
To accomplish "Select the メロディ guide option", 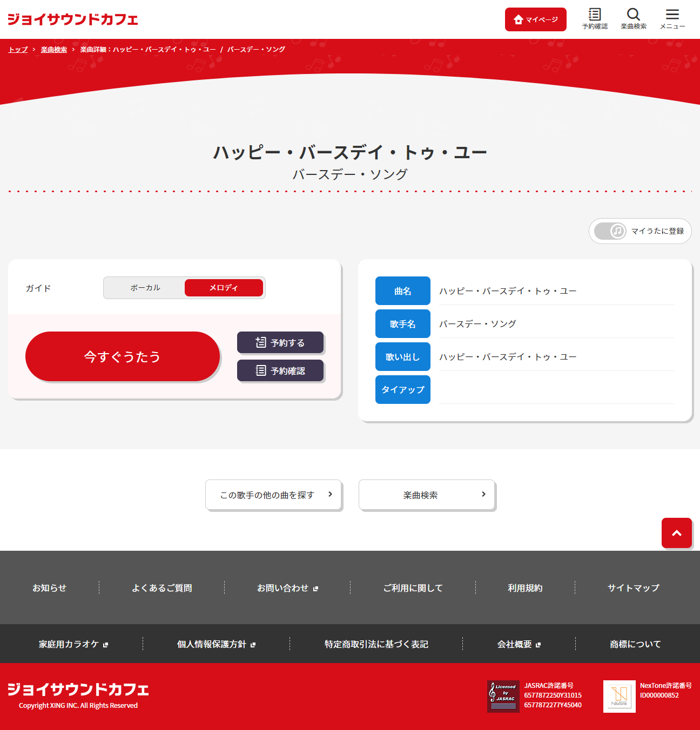I will [224, 288].
